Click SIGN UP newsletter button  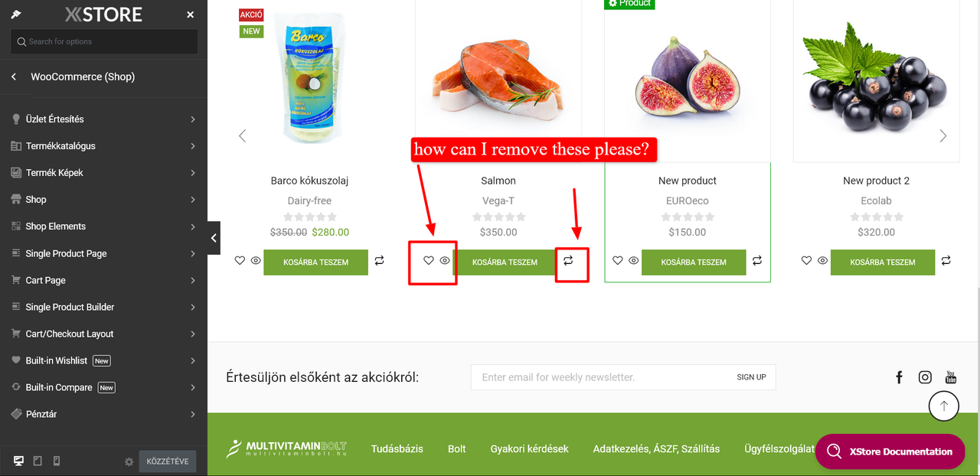click(x=751, y=377)
